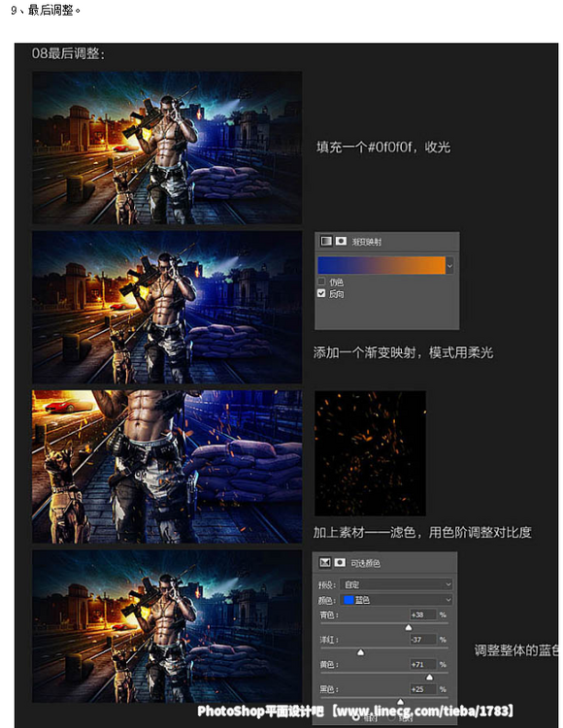563x728 pixels.
Task: Click the 洋红 magenta slider handle
Action: 361,652
